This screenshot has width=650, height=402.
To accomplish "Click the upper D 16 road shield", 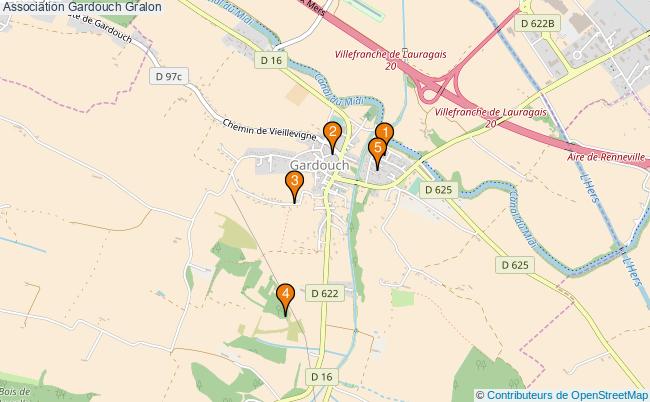I will 271,61.
